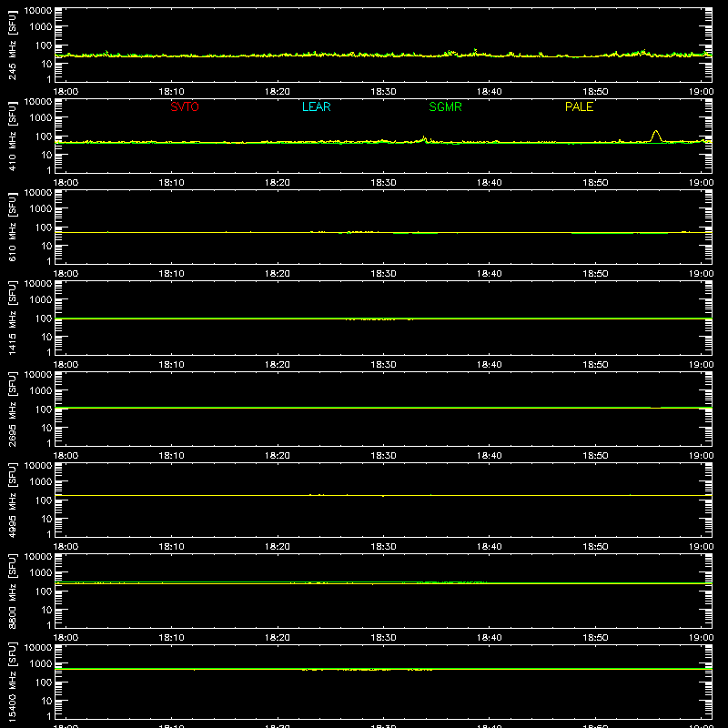Select the 4995 MHz [SFU] axis title

click(x=12, y=500)
